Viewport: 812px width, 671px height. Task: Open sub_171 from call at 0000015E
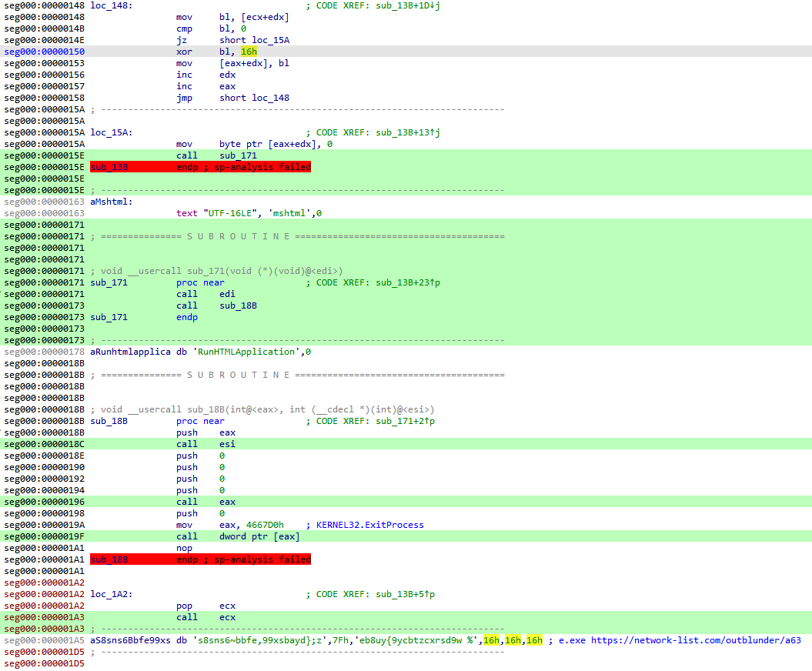pos(239,156)
